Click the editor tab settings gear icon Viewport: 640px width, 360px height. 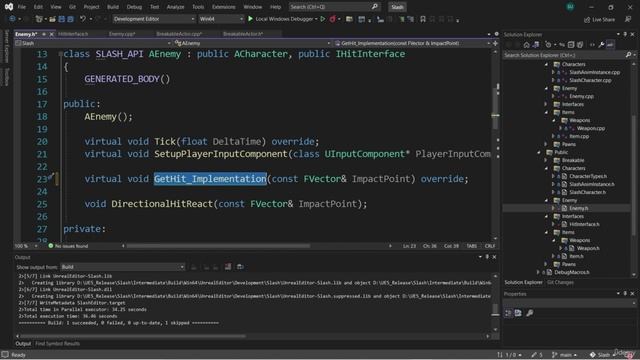pyautogui.click(x=496, y=34)
